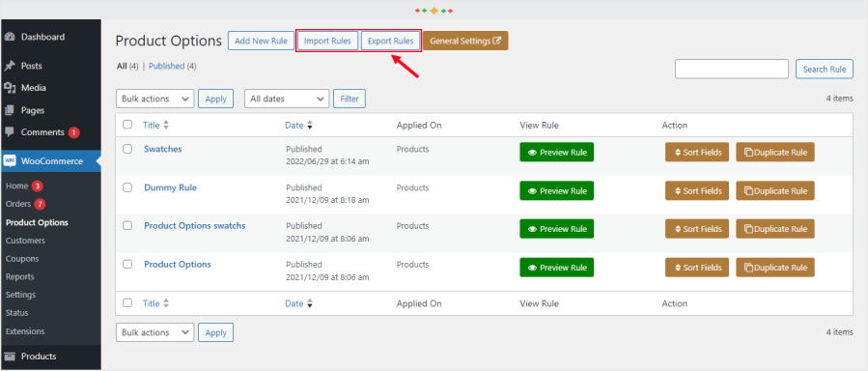Viewport: 868px width, 371px height.
Task: Expand the bottom Bulk actions dropdown
Action: click(155, 332)
